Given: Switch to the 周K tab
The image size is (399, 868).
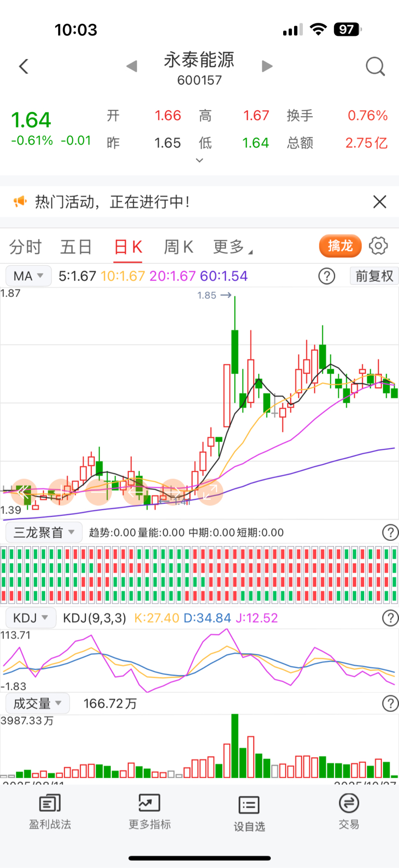Looking at the screenshot, I should tap(178, 247).
